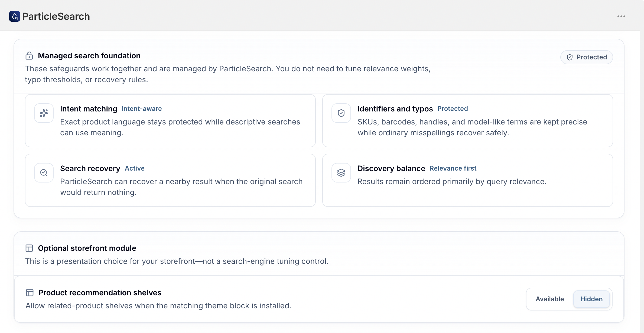Click the sparkle icon for Intent matching

[x=44, y=113]
